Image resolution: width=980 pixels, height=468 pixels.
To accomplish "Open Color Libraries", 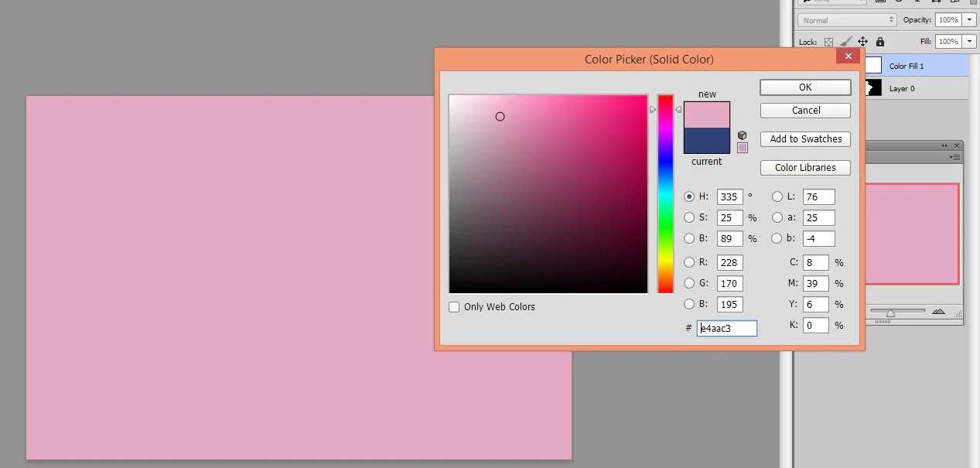I will click(x=805, y=168).
